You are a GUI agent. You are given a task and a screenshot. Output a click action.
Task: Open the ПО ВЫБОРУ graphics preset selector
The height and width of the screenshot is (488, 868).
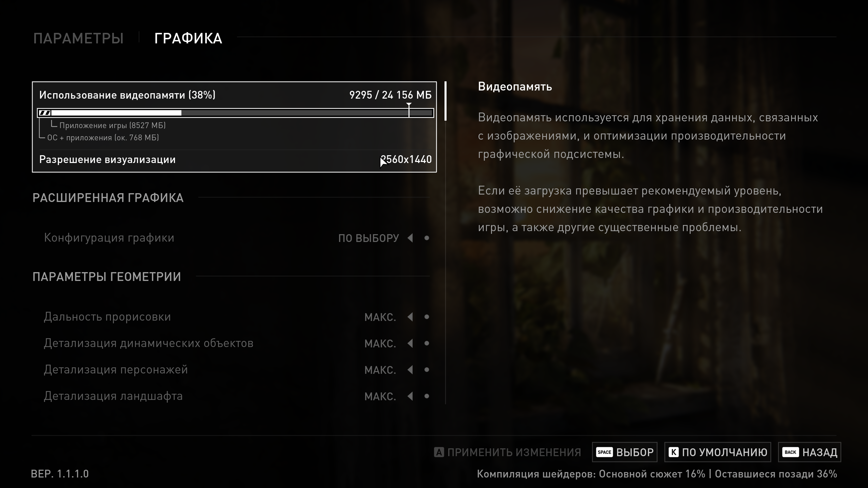point(369,238)
